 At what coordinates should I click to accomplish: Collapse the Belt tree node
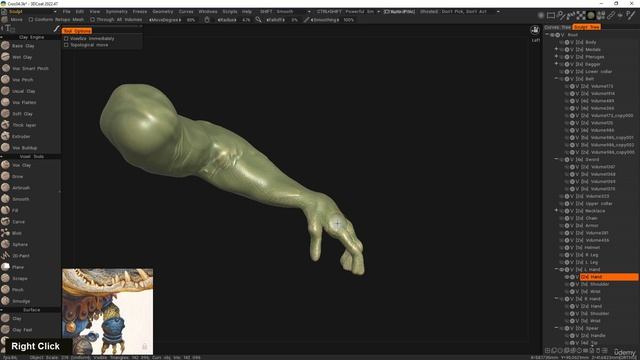pos(556,79)
